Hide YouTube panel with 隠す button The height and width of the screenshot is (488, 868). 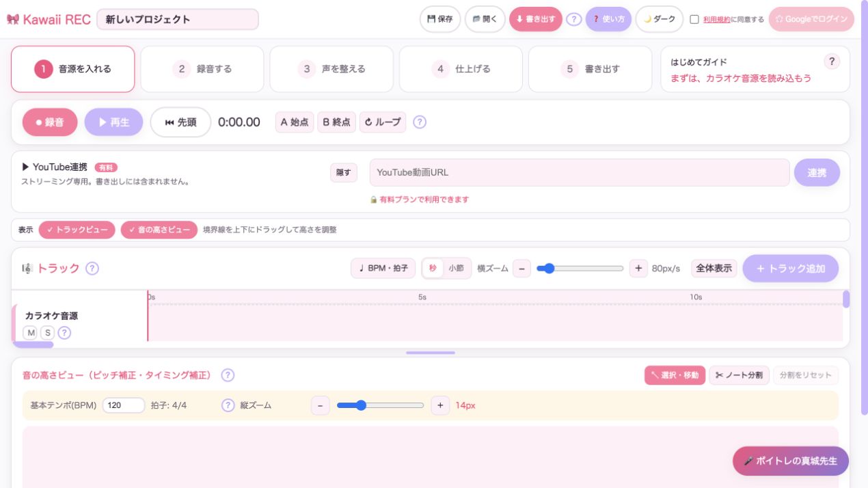coord(343,173)
